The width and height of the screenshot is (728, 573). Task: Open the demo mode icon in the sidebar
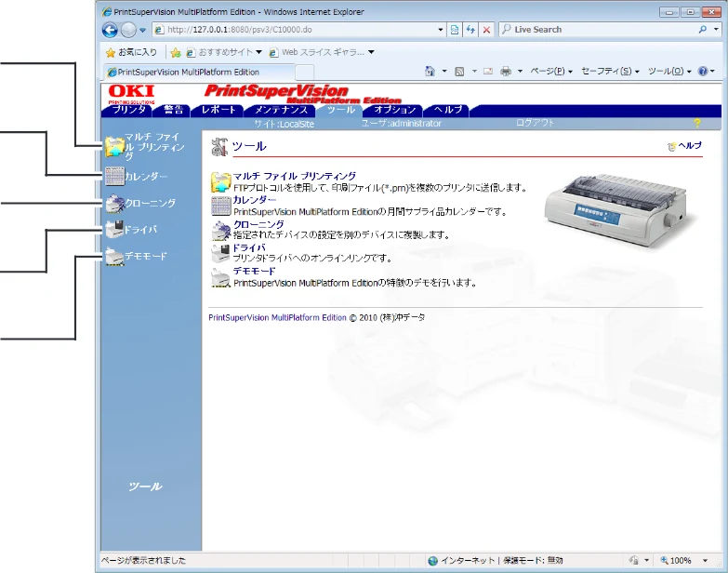pos(114,257)
